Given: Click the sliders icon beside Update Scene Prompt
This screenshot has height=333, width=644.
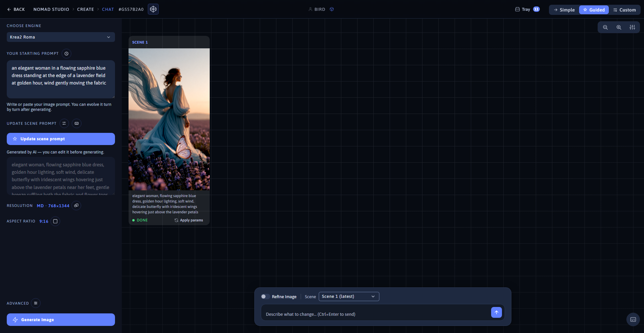Looking at the screenshot, I should (64, 123).
